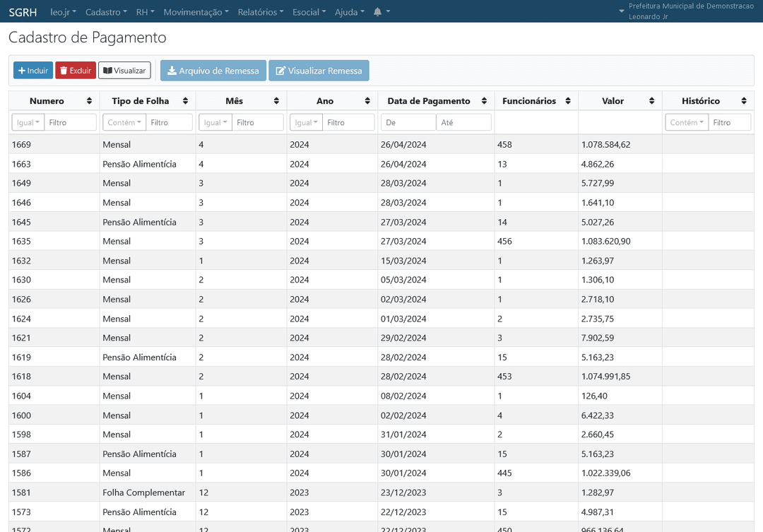Click value 1.083.620,90
Image resolution: width=763 pixels, height=532 pixels.
pos(606,241)
